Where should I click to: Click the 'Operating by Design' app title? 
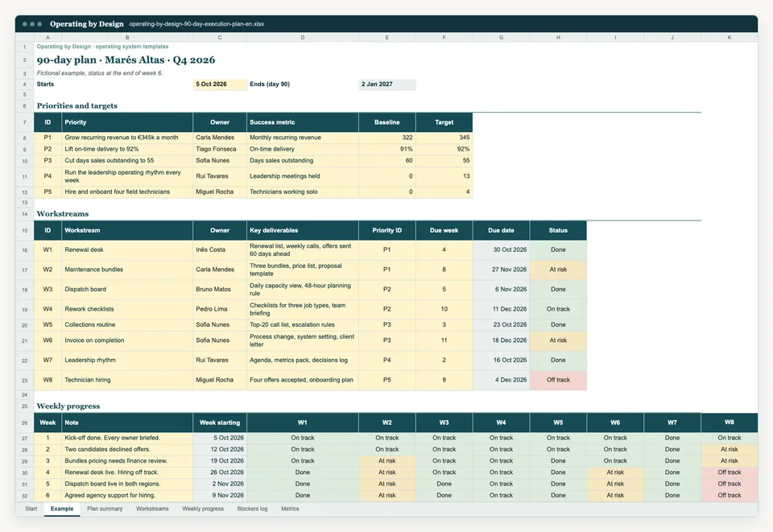87,24
